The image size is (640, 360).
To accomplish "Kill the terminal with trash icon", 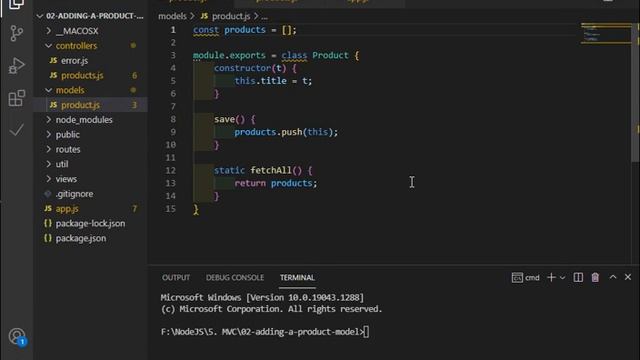I will (x=595, y=278).
